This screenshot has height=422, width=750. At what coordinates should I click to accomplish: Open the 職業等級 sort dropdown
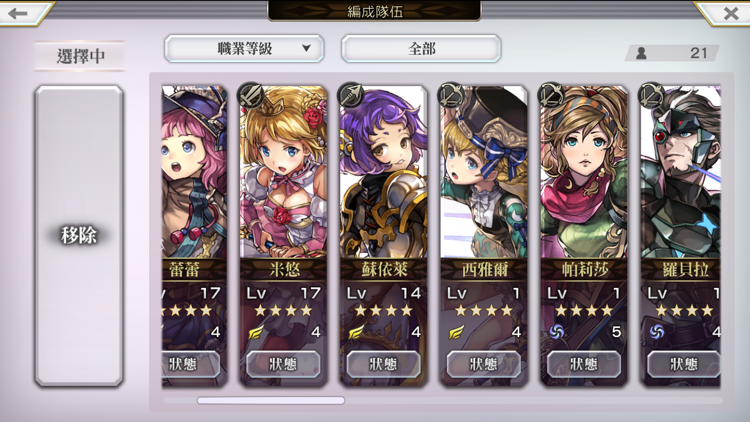[x=244, y=48]
